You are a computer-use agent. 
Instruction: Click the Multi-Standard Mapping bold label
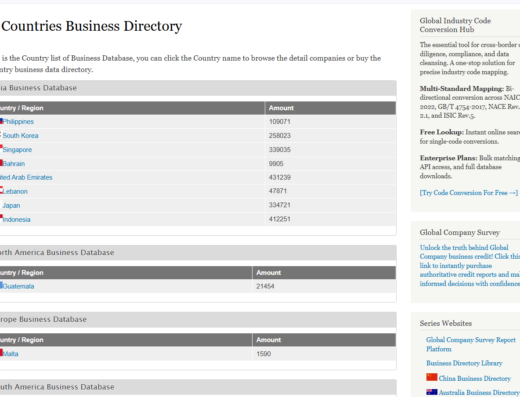click(462, 89)
